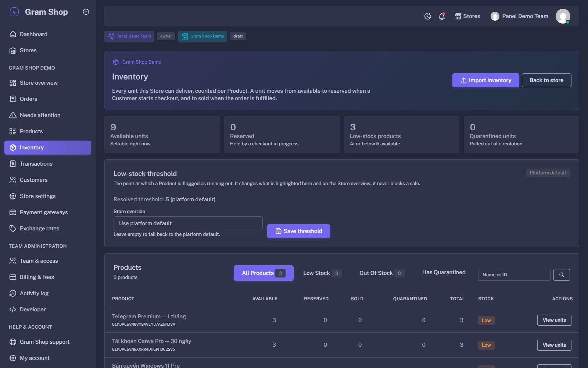Click the Gram Shop Demo link above Inventory
Viewport: 588px width, 368px height.
tap(137, 62)
